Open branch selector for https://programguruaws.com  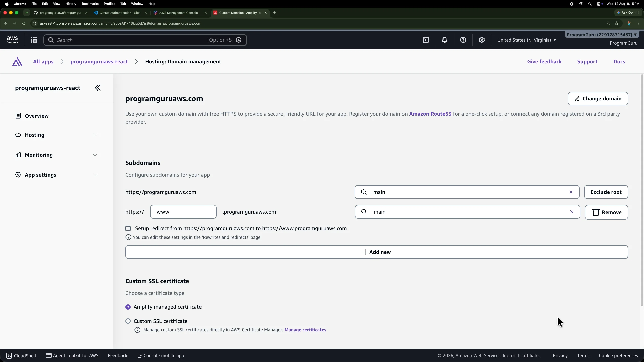tap(467, 192)
